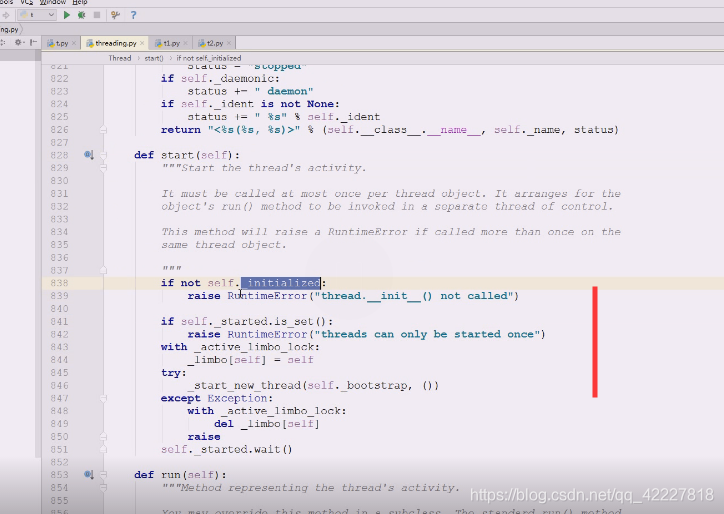Click the start() breadcrumb
This screenshot has height=514, width=724.
[154, 58]
